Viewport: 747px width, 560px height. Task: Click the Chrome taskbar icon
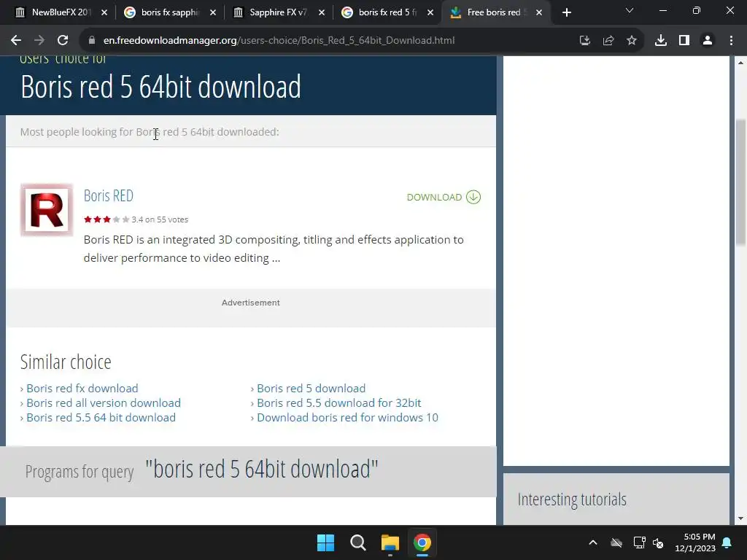click(x=422, y=542)
